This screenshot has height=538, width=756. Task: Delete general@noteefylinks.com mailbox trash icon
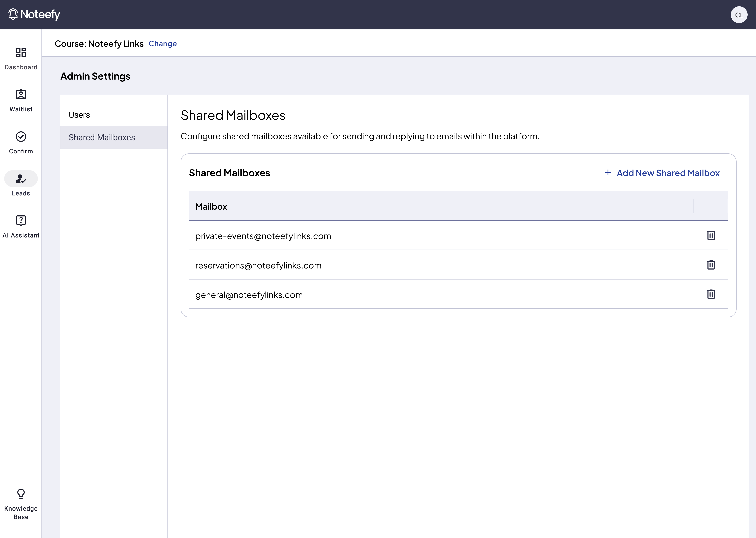pyautogui.click(x=711, y=294)
